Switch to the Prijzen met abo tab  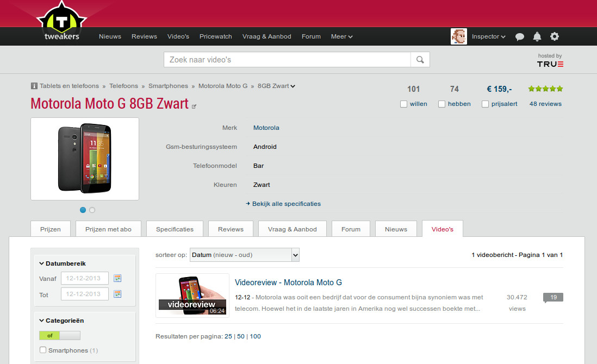(x=109, y=229)
